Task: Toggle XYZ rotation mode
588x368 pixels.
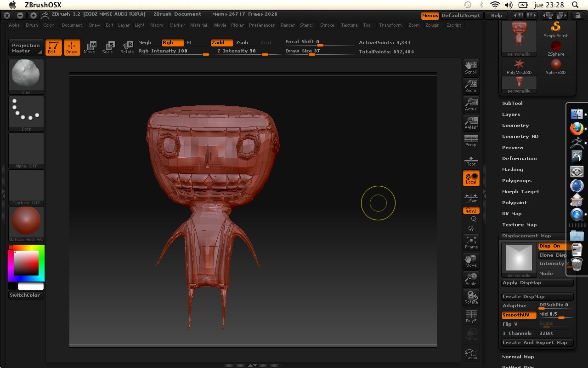Action: [x=471, y=211]
